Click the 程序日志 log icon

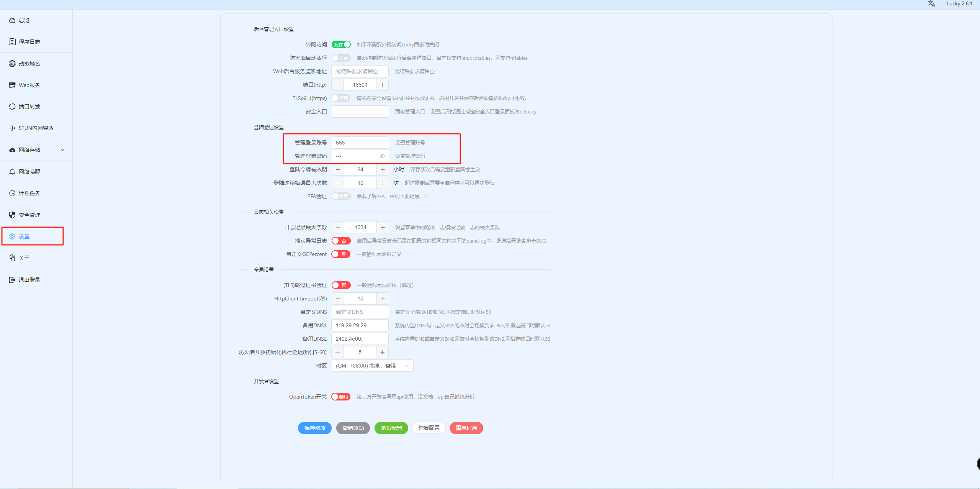tap(12, 42)
